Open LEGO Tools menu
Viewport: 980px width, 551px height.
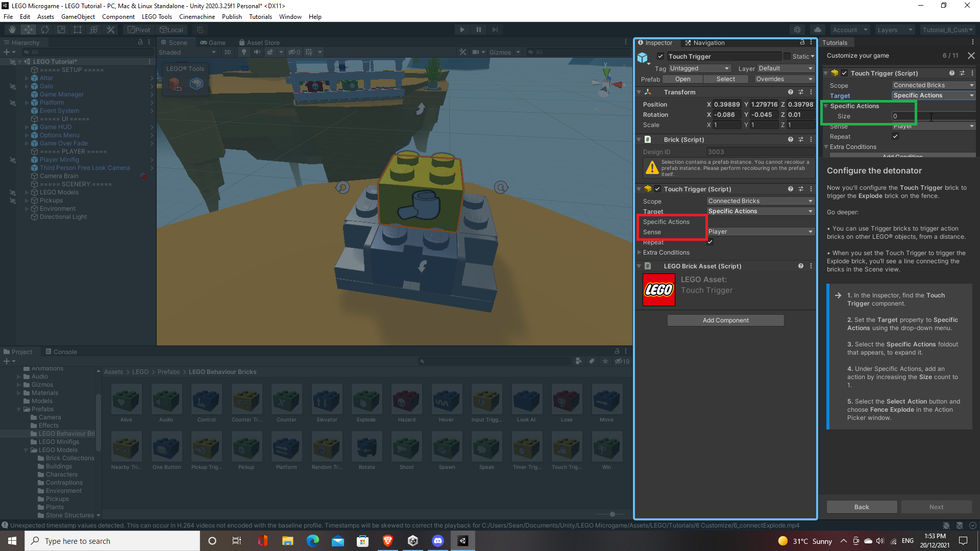pos(157,16)
